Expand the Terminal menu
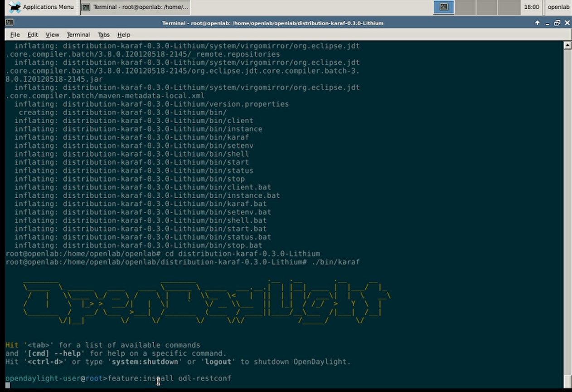Screen dimensions: 572x392 tap(78, 35)
